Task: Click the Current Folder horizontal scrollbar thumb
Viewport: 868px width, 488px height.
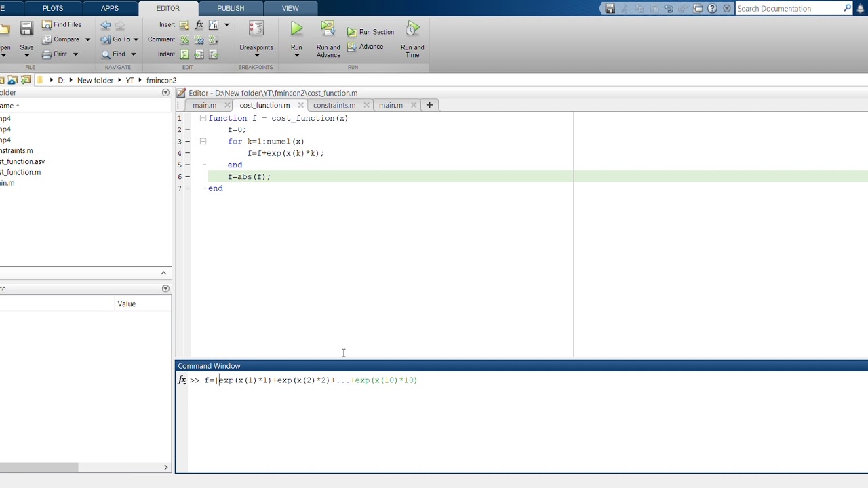Action: point(39,467)
